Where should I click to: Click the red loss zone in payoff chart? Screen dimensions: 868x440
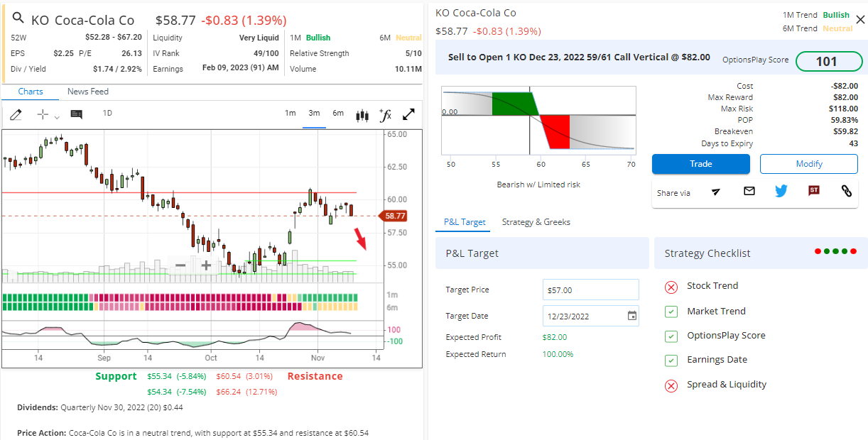coord(558,132)
